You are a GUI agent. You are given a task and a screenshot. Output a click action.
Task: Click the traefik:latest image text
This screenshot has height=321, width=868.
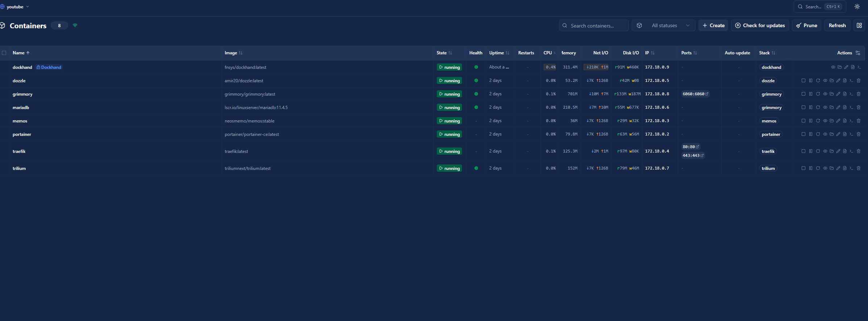point(236,151)
